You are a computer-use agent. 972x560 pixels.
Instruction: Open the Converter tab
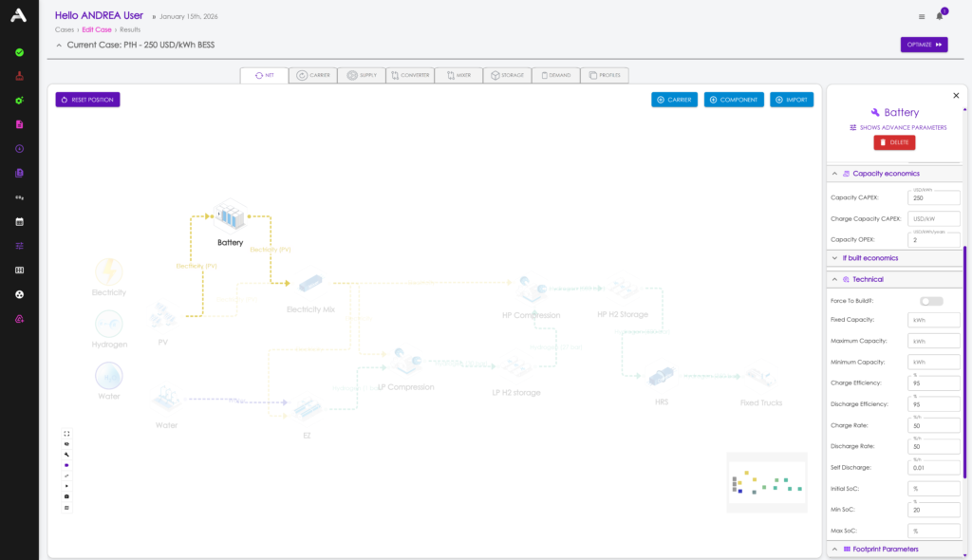point(409,75)
